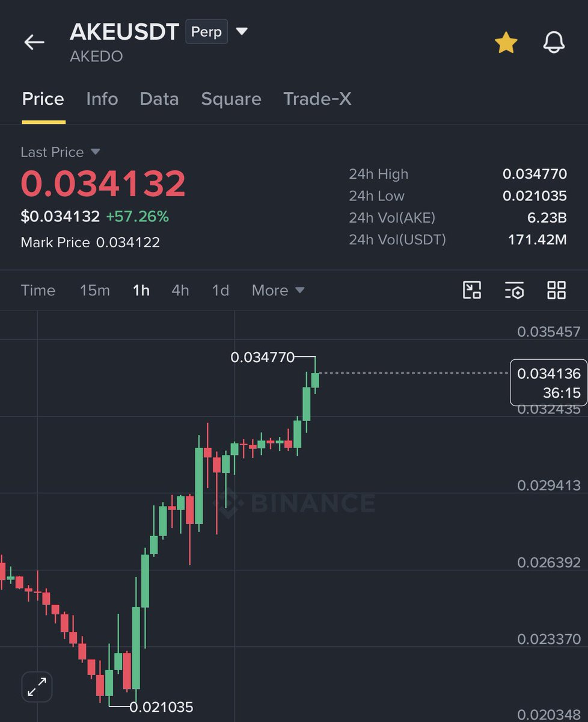Toggle the favorite star for AKEUSDT

pos(506,43)
